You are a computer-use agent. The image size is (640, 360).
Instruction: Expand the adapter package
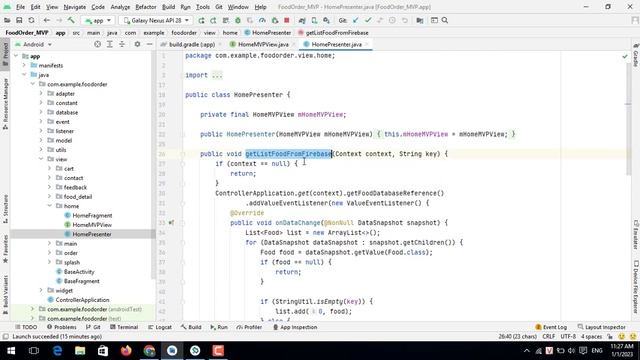pyautogui.click(x=41, y=93)
